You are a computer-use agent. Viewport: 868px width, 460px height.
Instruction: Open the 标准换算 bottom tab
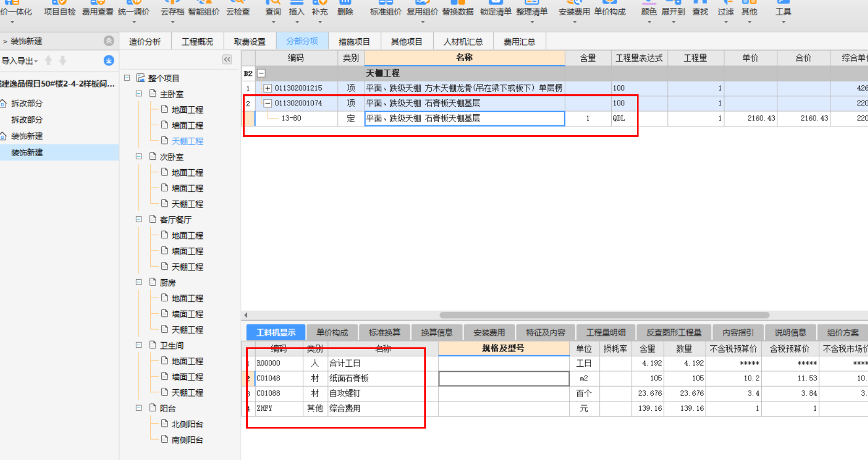pos(384,332)
